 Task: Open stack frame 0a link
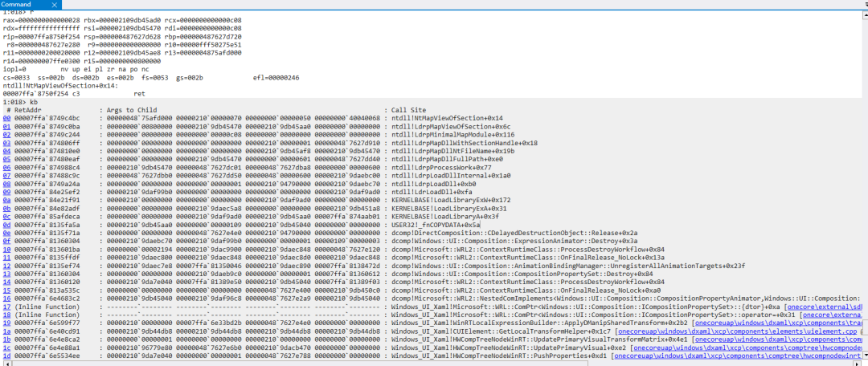coord(6,200)
